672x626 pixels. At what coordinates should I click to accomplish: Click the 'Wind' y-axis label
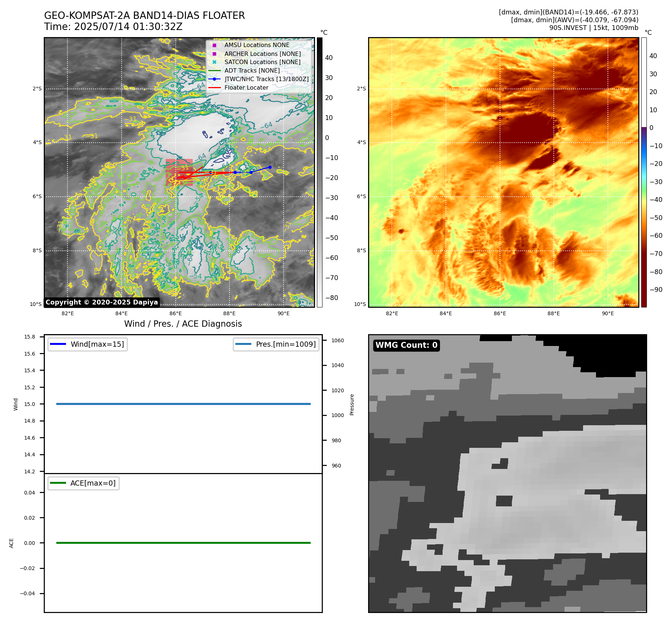coord(16,404)
